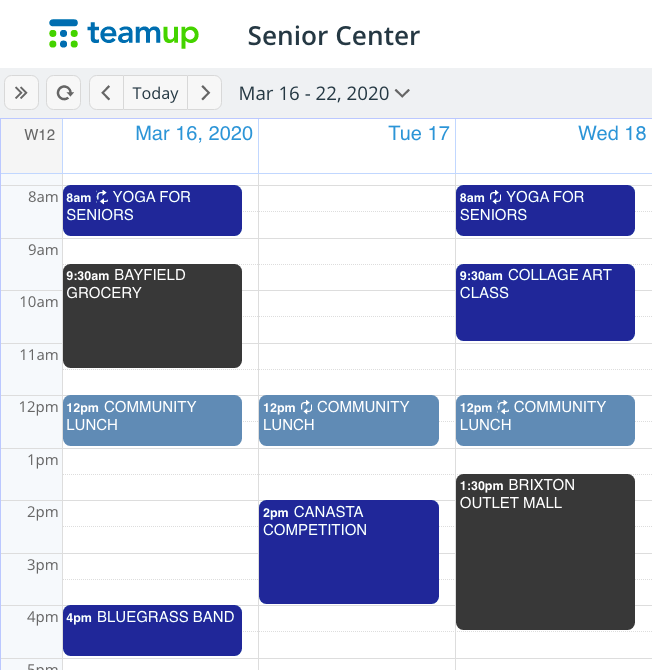Open Monday's Community Lunch event
The image size is (652, 670).
(152, 420)
